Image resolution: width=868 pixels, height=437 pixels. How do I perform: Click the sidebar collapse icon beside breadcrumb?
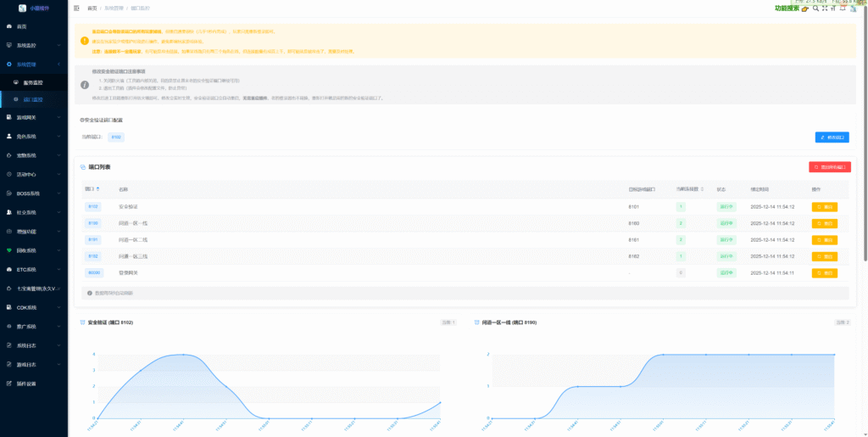(x=77, y=8)
